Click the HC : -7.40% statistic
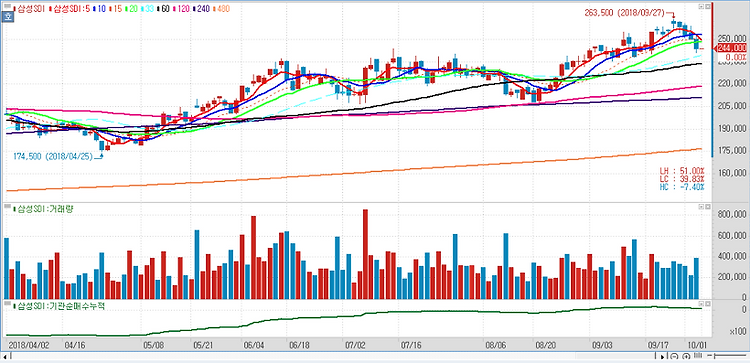The width and height of the screenshot is (750, 363). (682, 187)
